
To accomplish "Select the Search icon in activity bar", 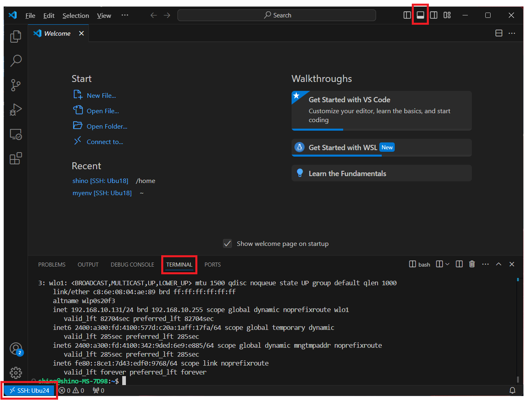I will click(x=15, y=61).
